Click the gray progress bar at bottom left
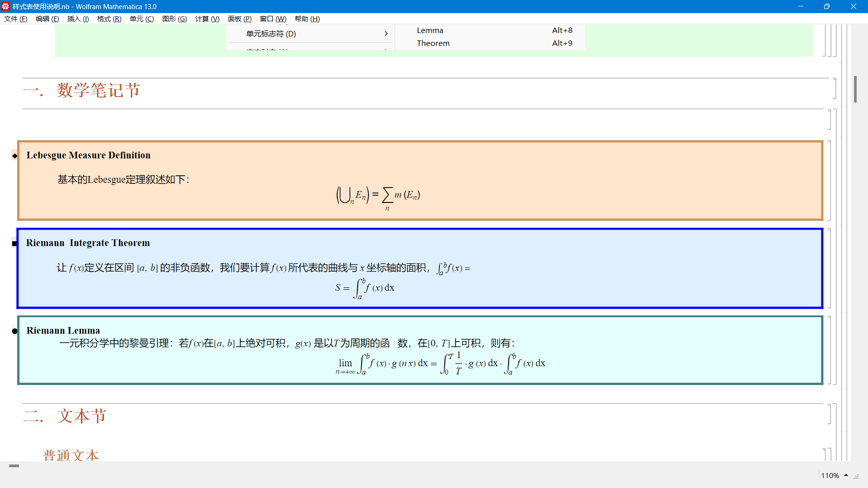The width and height of the screenshot is (868, 488). [x=14, y=466]
